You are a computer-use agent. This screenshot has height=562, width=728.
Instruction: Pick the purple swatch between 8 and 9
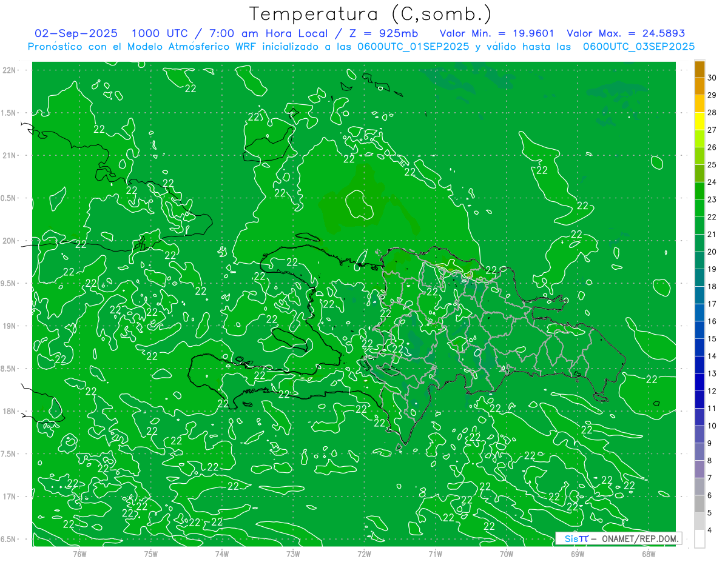(699, 452)
